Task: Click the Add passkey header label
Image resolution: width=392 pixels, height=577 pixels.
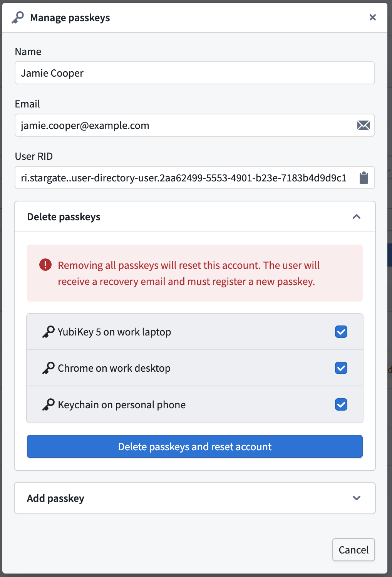Action: [55, 498]
